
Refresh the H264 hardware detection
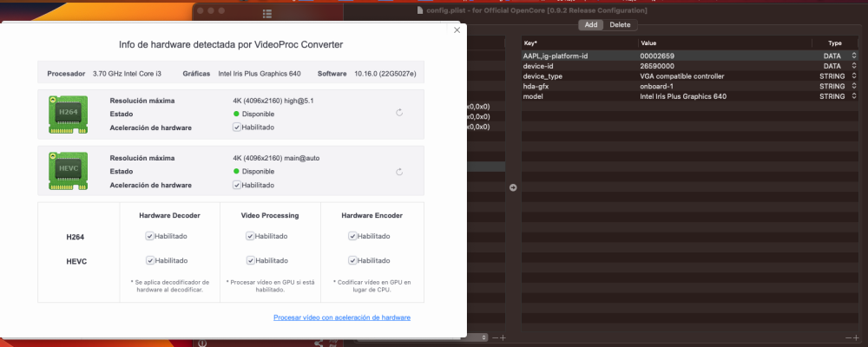click(399, 113)
